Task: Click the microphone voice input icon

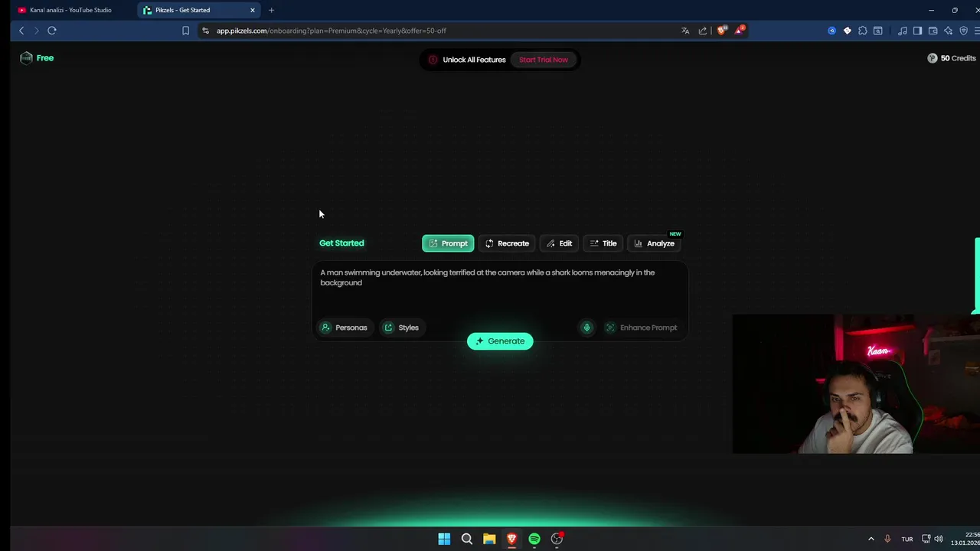Action: pos(587,328)
